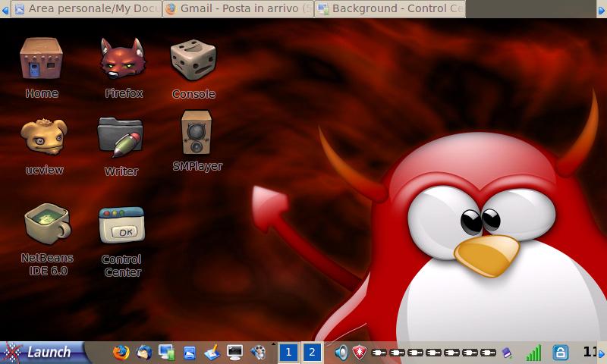
Task: Open the terminal monitor panel icon
Action: coord(235,353)
